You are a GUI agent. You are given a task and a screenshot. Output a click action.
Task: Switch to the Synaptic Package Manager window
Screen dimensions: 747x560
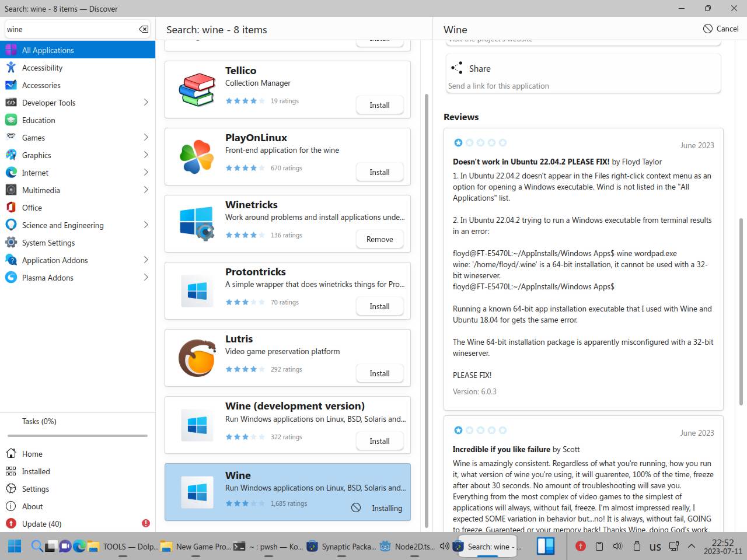click(x=342, y=547)
